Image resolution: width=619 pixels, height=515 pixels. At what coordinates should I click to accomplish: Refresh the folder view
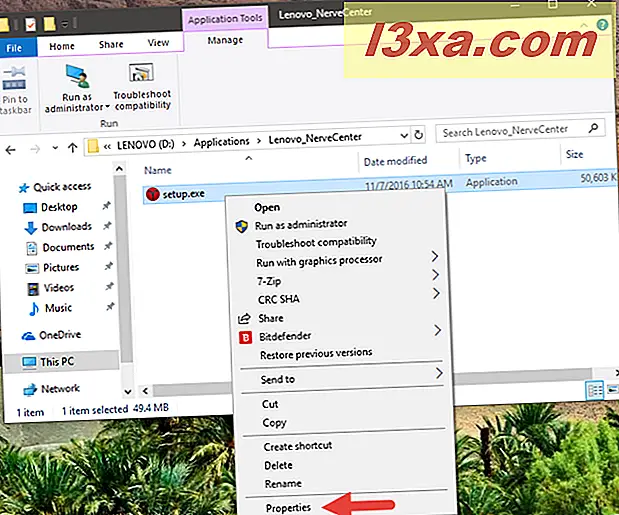(x=418, y=135)
